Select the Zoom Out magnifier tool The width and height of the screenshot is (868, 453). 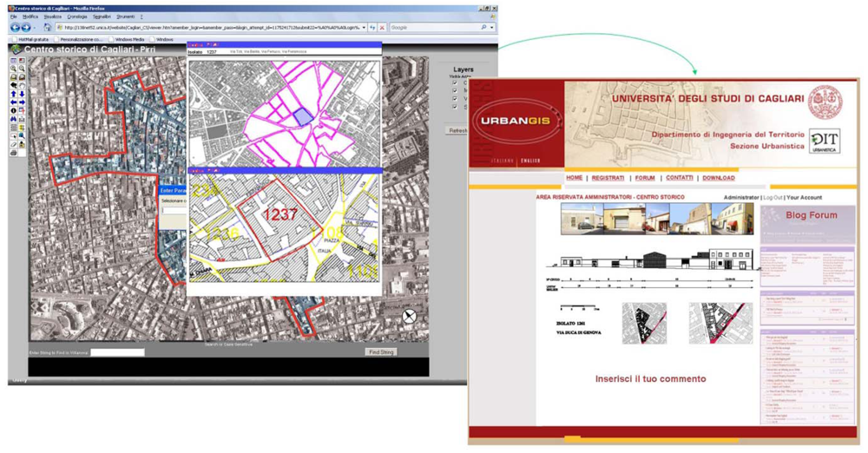tap(23, 68)
